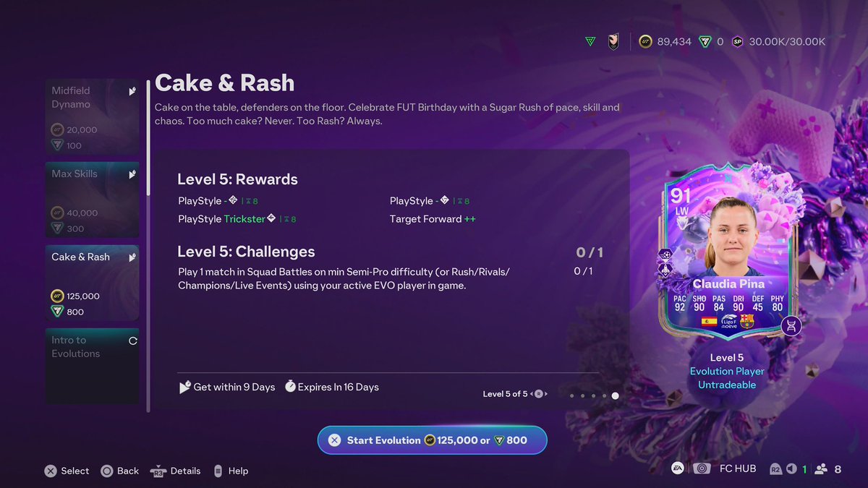Click the Liga F league logo on card
Image resolution: width=868 pixels, height=488 pixels.
(728, 322)
